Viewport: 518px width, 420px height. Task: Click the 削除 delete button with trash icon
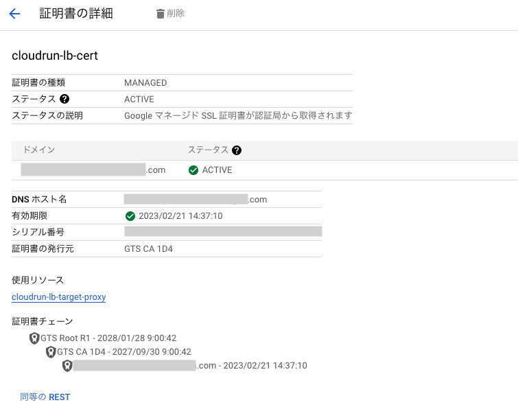pos(170,14)
